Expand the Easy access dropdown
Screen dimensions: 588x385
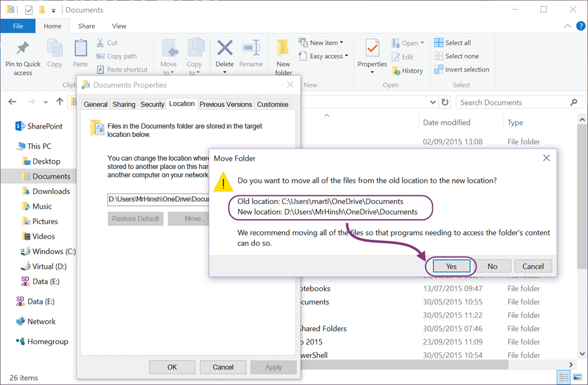(346, 56)
